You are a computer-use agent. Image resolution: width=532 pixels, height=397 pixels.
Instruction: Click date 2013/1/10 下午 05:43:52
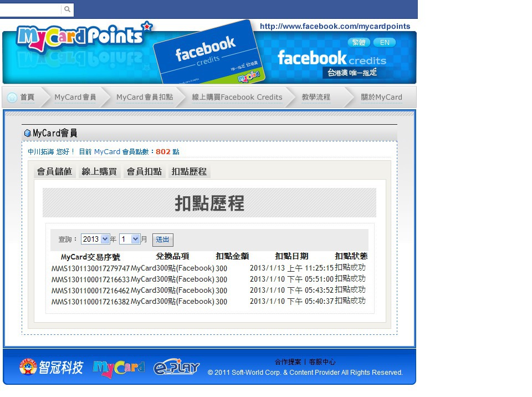tap(292, 290)
